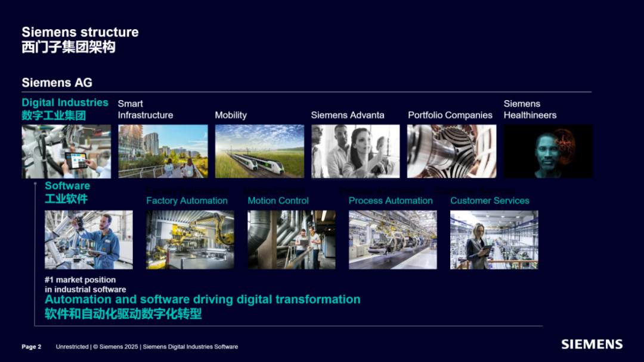Click the Digital Industries robot thumbnail
644x362 pixels.
point(66,151)
